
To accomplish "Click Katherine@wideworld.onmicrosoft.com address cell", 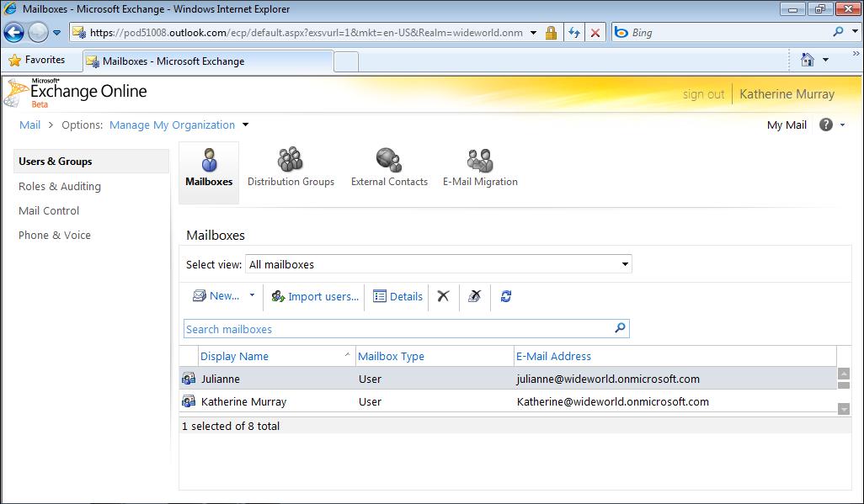I will click(613, 401).
